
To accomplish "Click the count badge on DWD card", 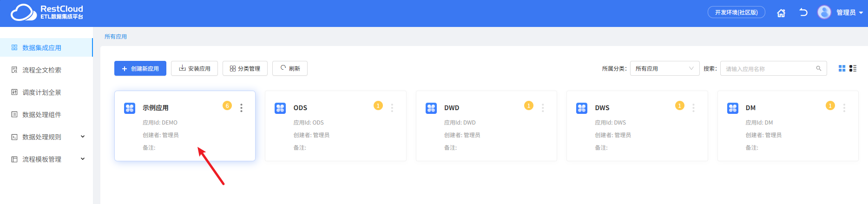I will click(x=529, y=105).
